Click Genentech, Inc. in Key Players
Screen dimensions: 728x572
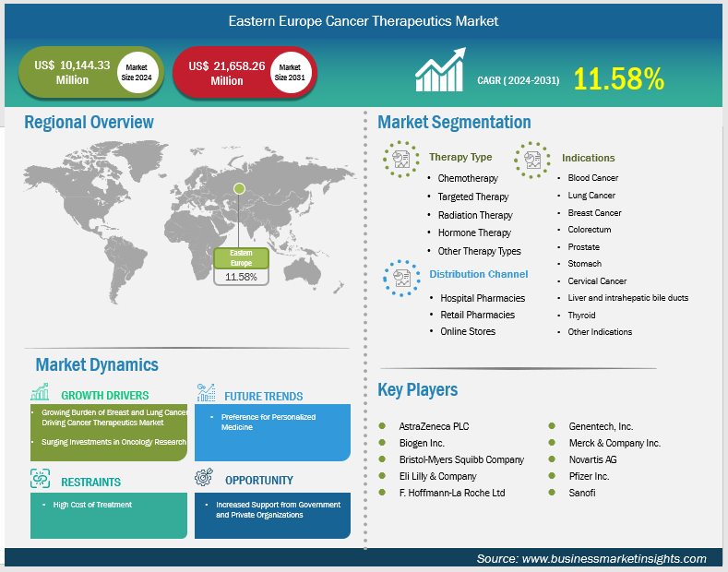click(601, 426)
